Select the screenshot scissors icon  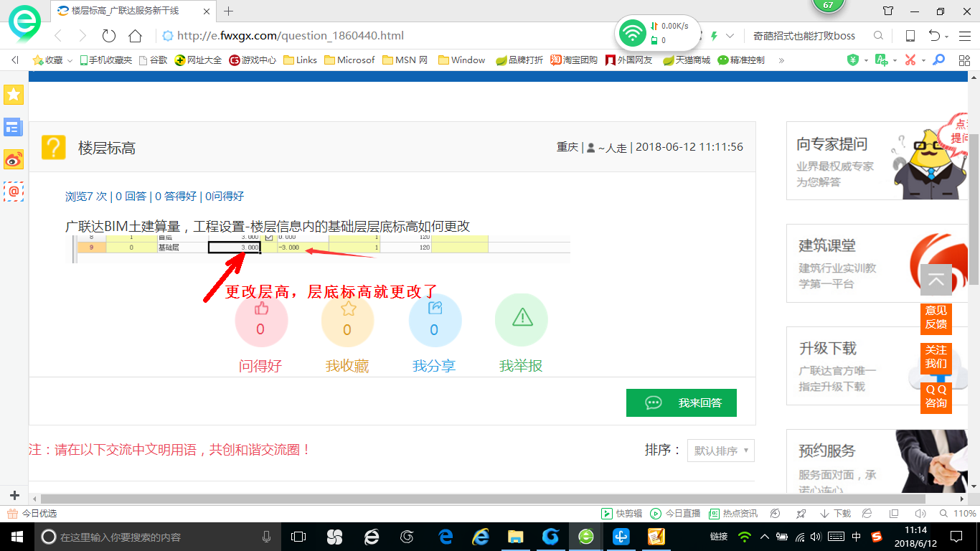pyautogui.click(x=910, y=60)
